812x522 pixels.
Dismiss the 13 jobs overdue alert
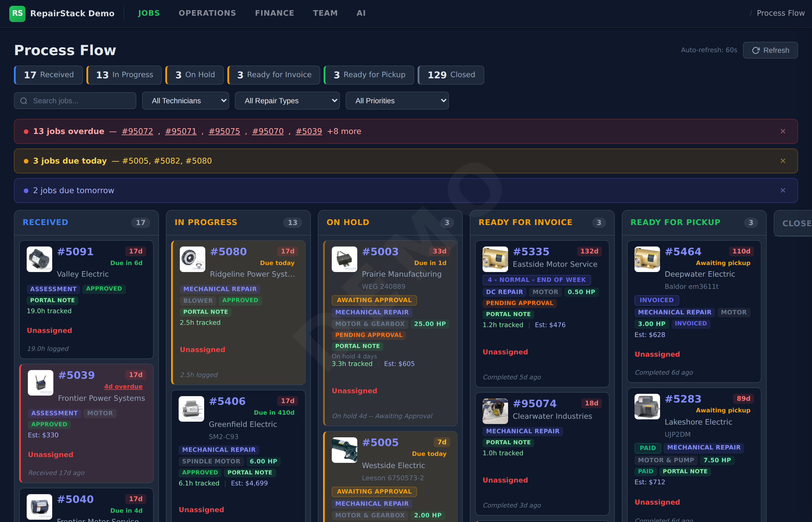pyautogui.click(x=783, y=131)
